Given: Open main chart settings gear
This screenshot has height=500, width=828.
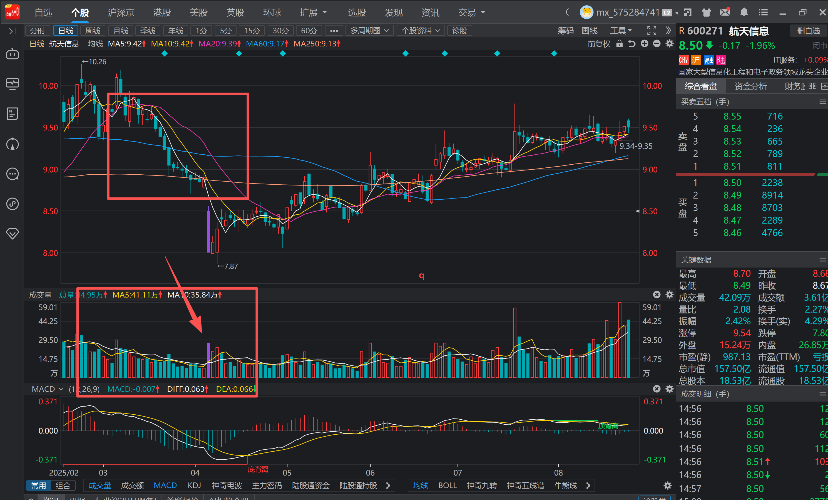Looking at the screenshot, I should [x=670, y=44].
